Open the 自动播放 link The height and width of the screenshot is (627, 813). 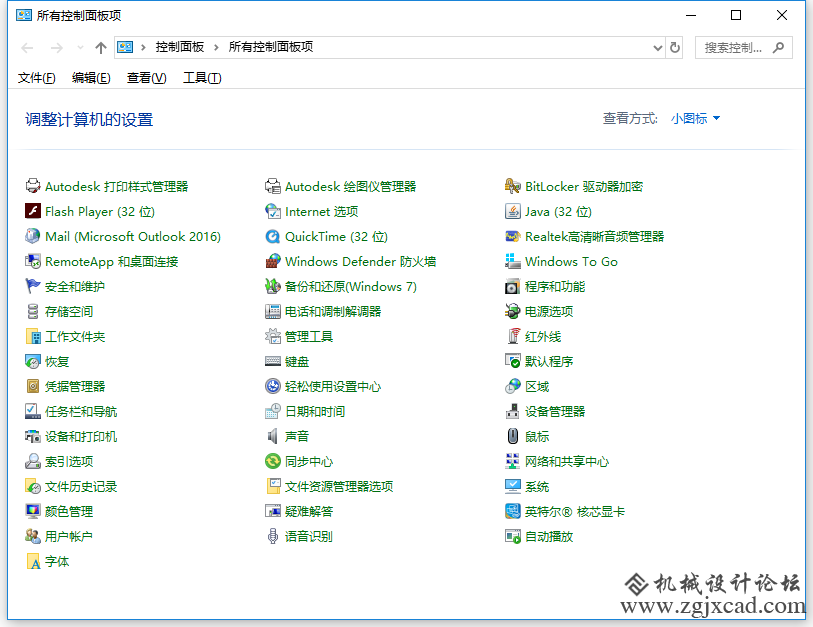tap(549, 536)
